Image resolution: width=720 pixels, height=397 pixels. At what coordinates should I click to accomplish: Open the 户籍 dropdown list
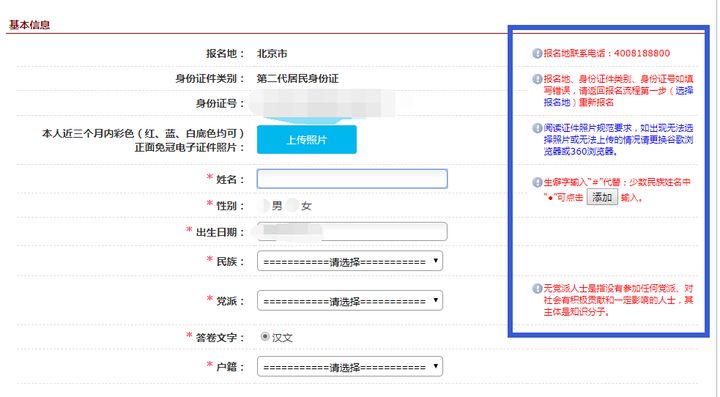[350, 367]
